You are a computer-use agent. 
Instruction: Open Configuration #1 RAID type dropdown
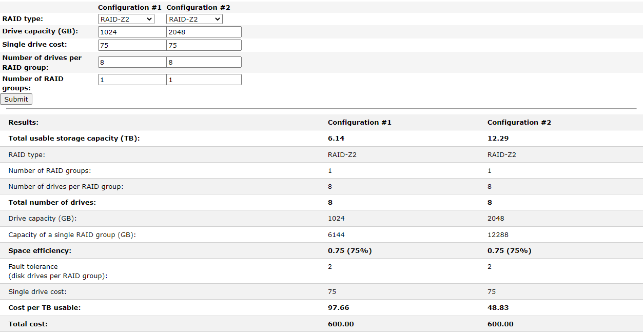click(x=126, y=19)
